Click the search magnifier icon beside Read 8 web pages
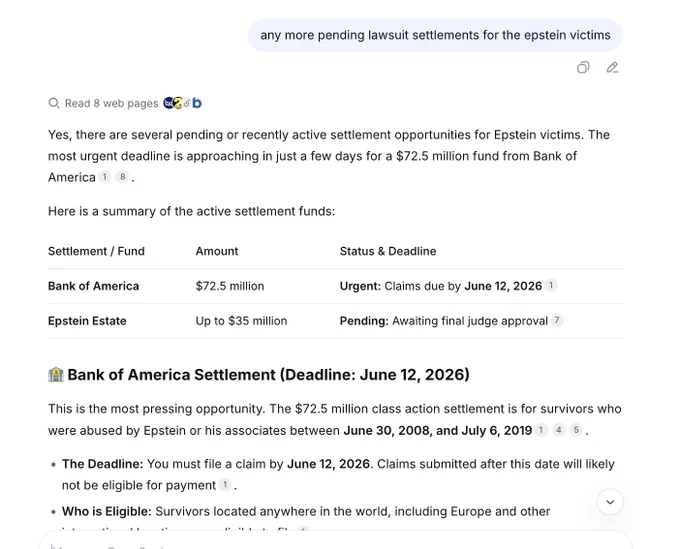The image size is (680, 549). click(x=54, y=103)
